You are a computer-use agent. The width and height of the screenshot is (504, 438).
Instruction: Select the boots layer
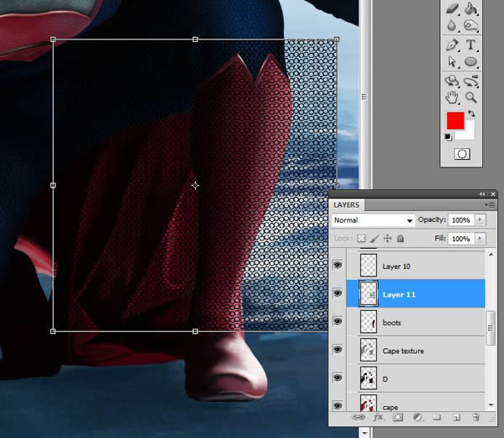(x=415, y=322)
